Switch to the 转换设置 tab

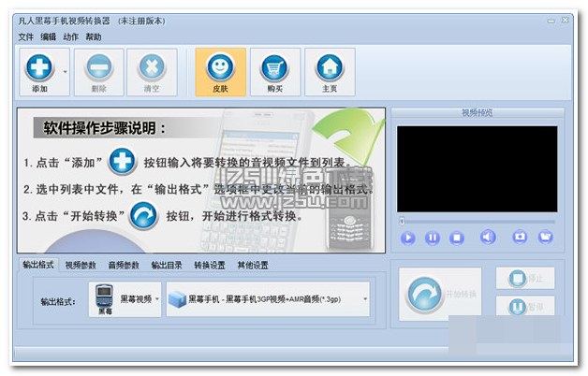[210, 265]
